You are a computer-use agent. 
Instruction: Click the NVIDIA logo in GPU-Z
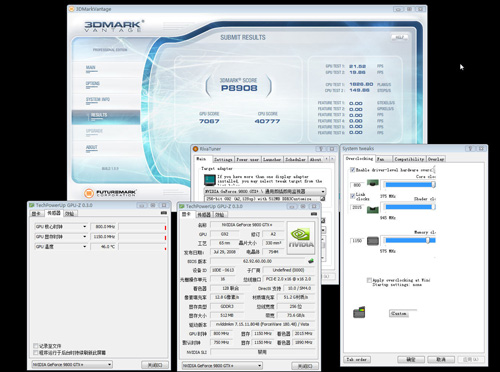(300, 238)
